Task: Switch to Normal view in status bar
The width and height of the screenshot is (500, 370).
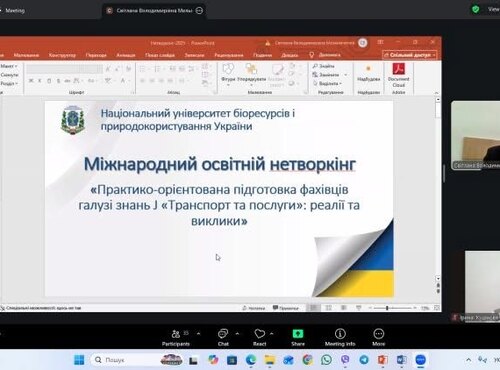Action: click(x=313, y=308)
